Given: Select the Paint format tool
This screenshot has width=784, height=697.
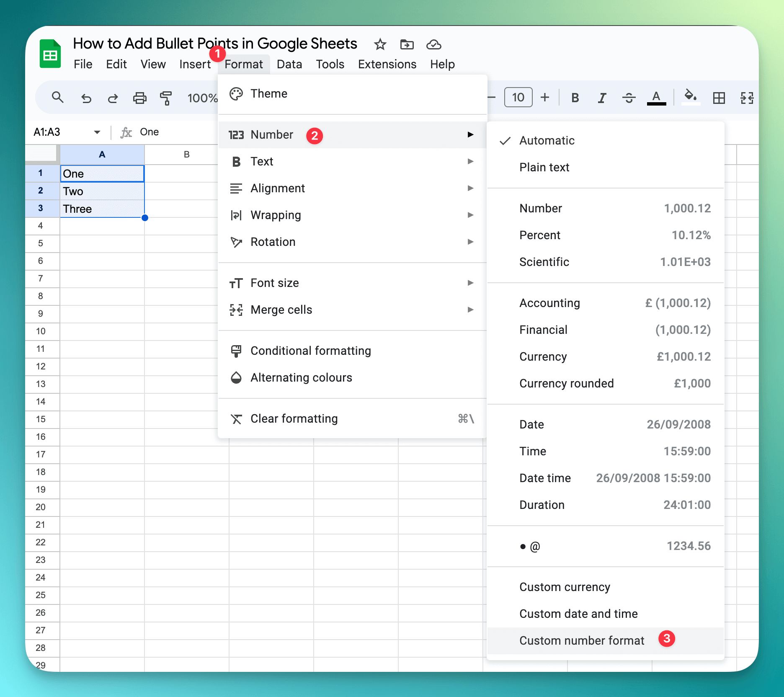Looking at the screenshot, I should pyautogui.click(x=166, y=97).
